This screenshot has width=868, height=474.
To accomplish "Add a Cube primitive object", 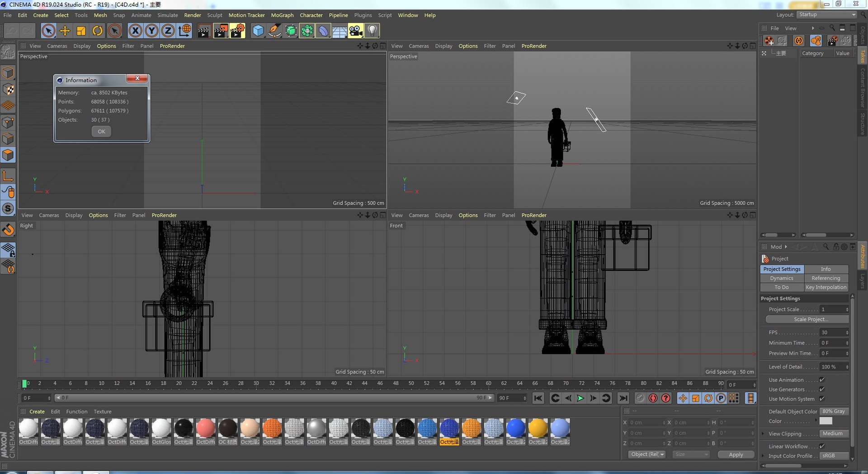I will [258, 31].
